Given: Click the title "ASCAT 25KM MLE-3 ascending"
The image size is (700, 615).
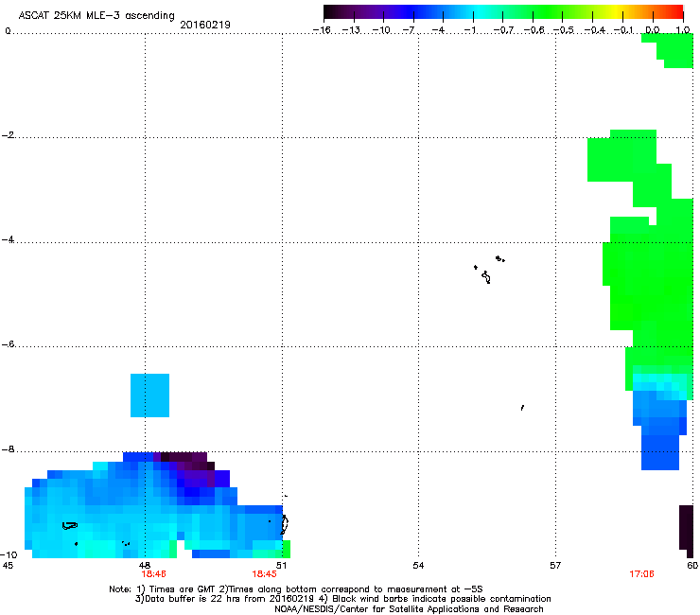Looking at the screenshot, I should pyautogui.click(x=96, y=15).
